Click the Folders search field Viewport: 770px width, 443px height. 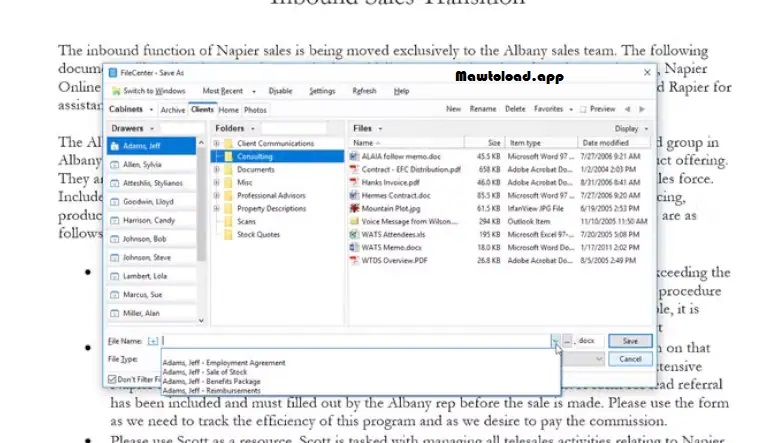(294, 129)
